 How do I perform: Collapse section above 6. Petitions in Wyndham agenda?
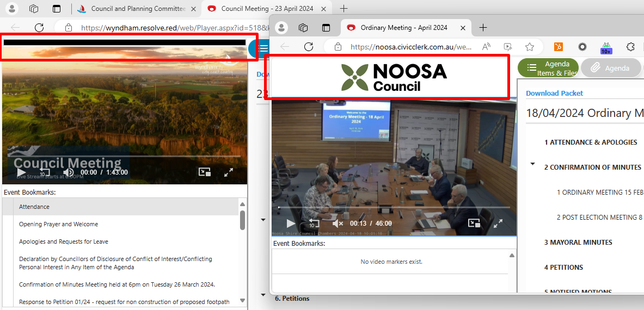pos(263,294)
